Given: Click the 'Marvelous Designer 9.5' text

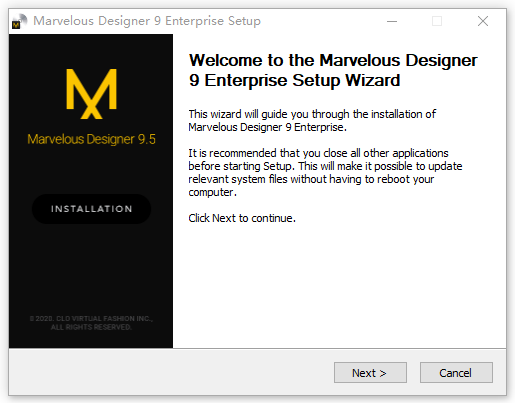Looking at the screenshot, I should click(x=91, y=139).
